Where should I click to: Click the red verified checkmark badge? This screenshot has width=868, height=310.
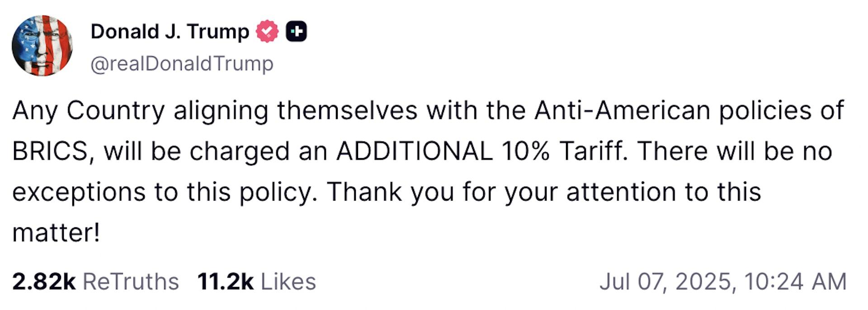pyautogui.click(x=267, y=32)
